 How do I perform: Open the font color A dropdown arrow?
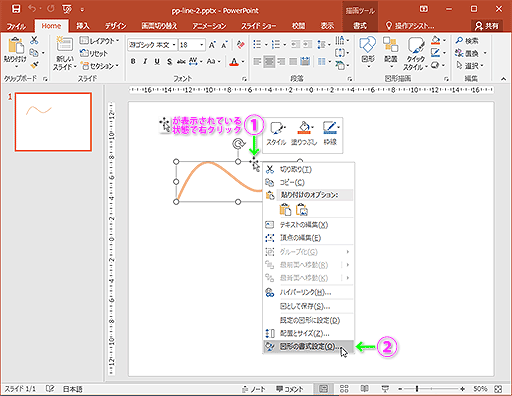(243, 62)
